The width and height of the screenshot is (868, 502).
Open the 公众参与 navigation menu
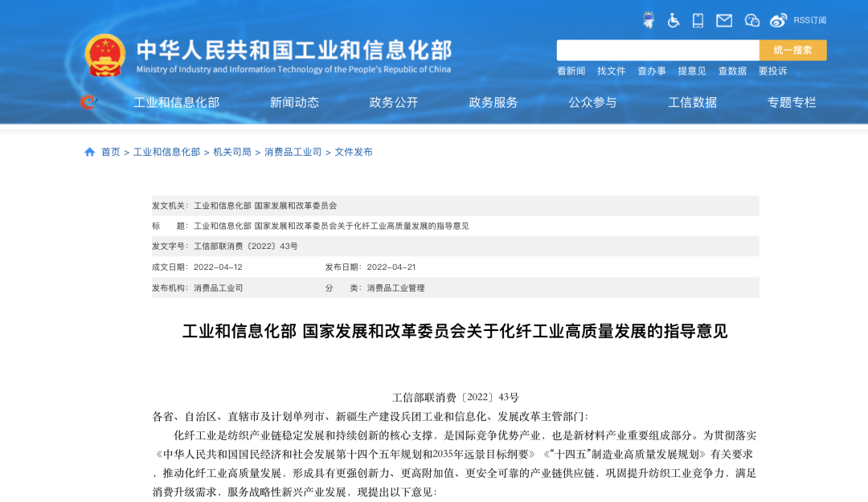click(593, 102)
